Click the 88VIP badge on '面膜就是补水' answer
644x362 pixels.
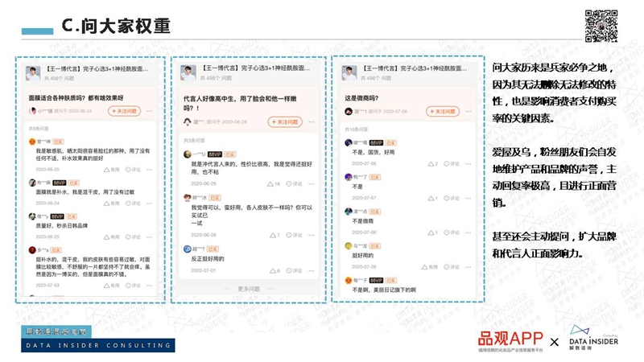pos(59,183)
